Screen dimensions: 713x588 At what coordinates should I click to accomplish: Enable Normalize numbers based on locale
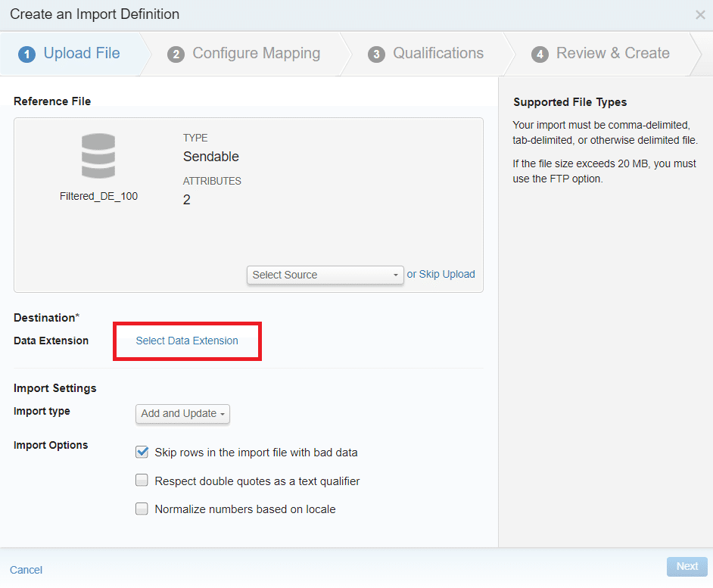[x=142, y=509]
